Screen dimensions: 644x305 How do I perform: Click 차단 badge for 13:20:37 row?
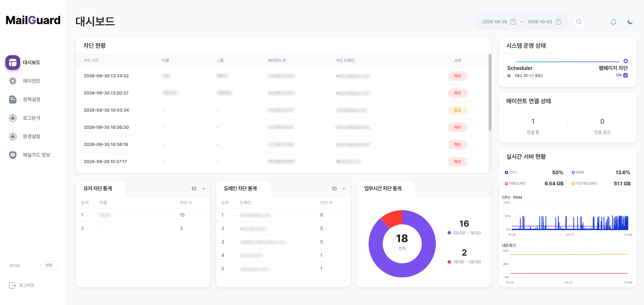pyautogui.click(x=457, y=93)
